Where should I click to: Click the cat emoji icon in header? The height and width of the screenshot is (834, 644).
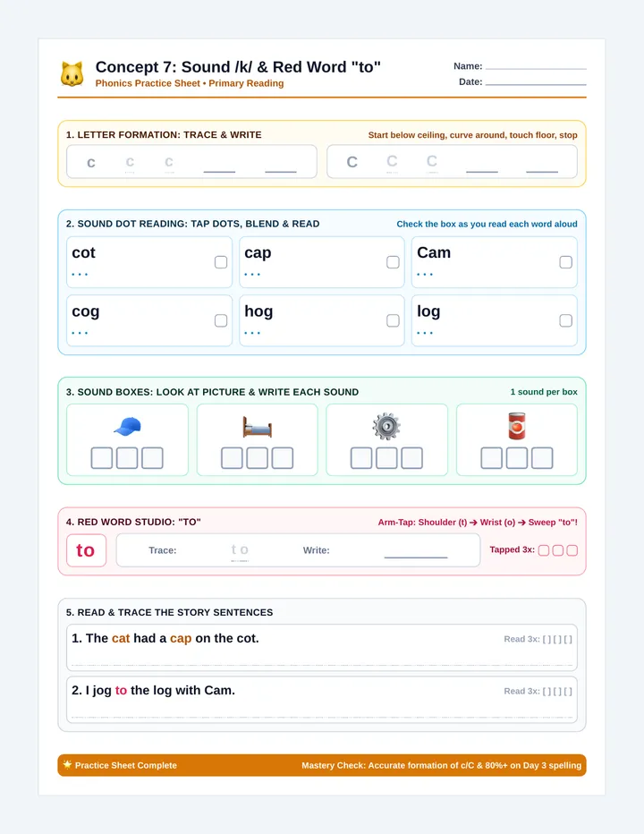[72, 74]
